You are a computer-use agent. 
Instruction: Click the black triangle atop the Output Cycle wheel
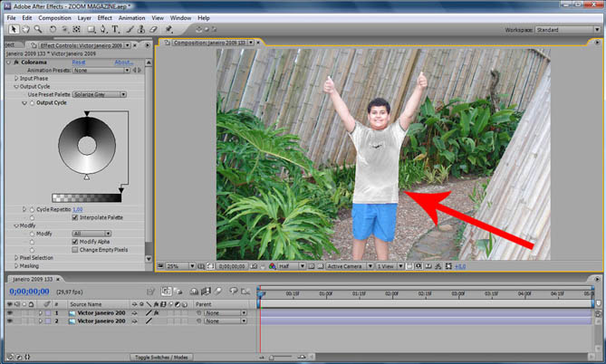coord(87,115)
